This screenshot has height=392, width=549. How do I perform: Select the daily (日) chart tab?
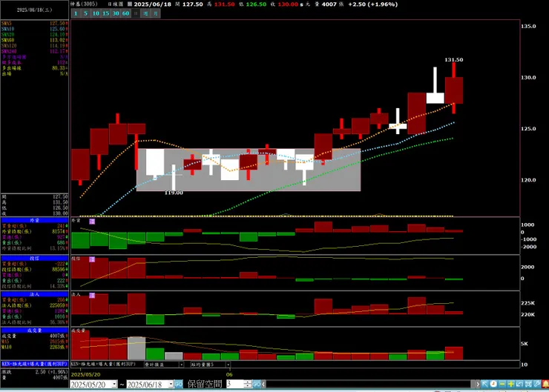click(x=136, y=13)
